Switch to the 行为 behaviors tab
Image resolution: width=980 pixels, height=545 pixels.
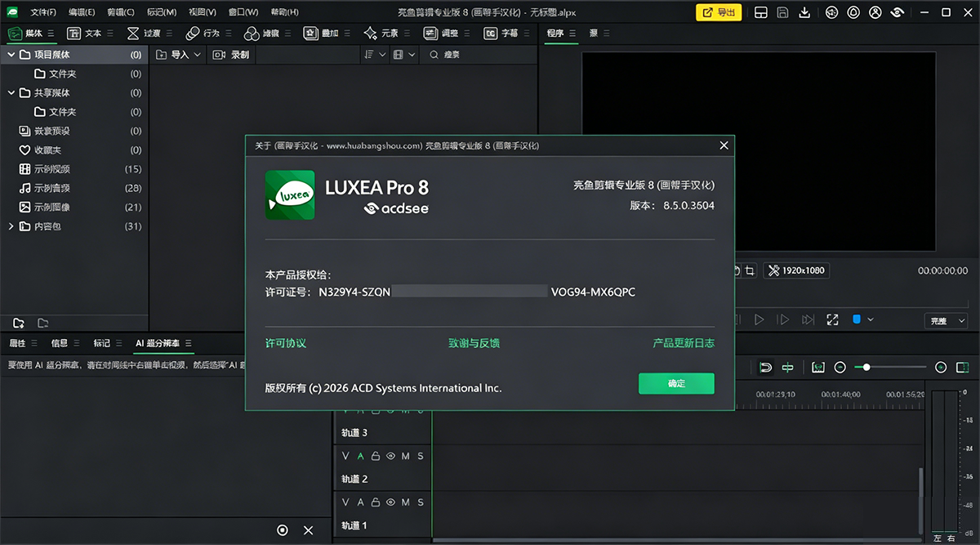[x=203, y=34]
